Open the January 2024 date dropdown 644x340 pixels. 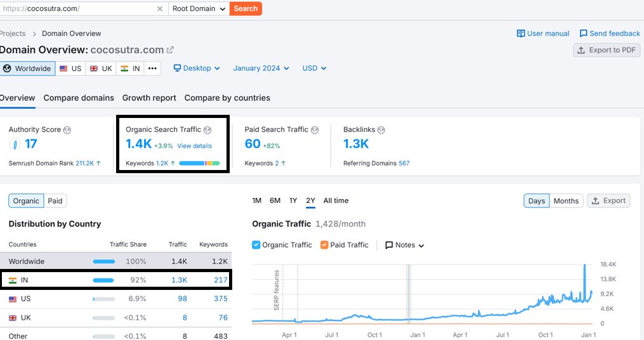pos(261,68)
